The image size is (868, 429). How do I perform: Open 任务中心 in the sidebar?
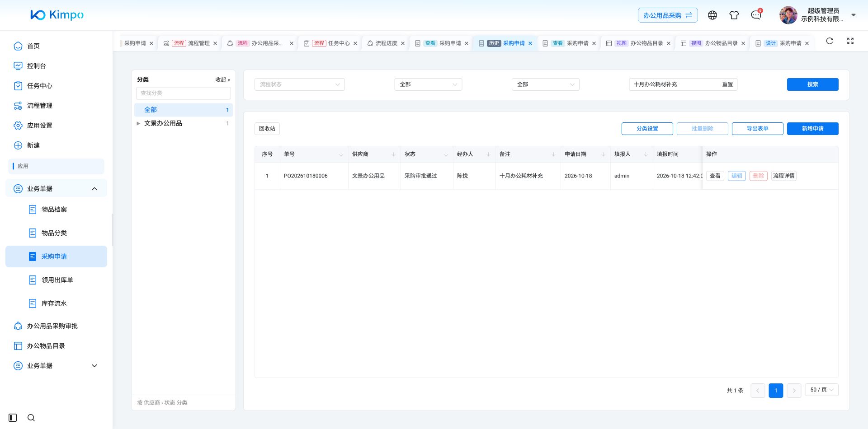tap(40, 86)
